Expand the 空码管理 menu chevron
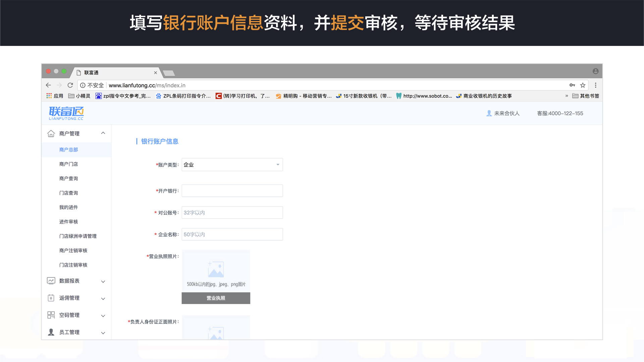The height and width of the screenshot is (362, 644). click(x=103, y=316)
